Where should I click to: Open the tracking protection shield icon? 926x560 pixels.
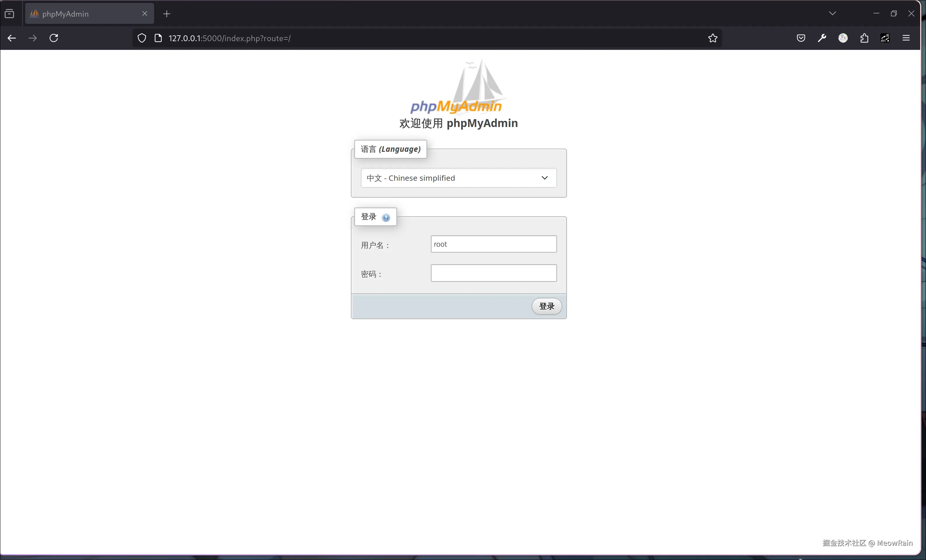[x=142, y=38]
